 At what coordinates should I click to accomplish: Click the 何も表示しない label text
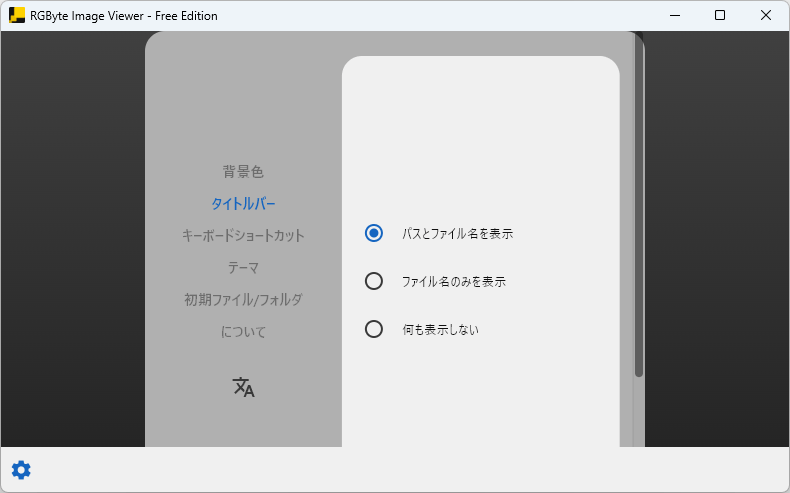click(440, 330)
